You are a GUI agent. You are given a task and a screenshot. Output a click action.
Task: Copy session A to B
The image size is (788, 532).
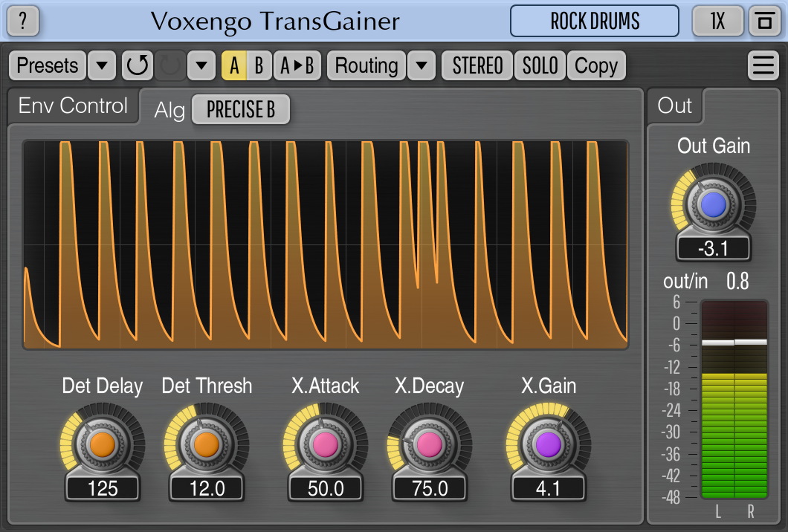pyautogui.click(x=297, y=65)
